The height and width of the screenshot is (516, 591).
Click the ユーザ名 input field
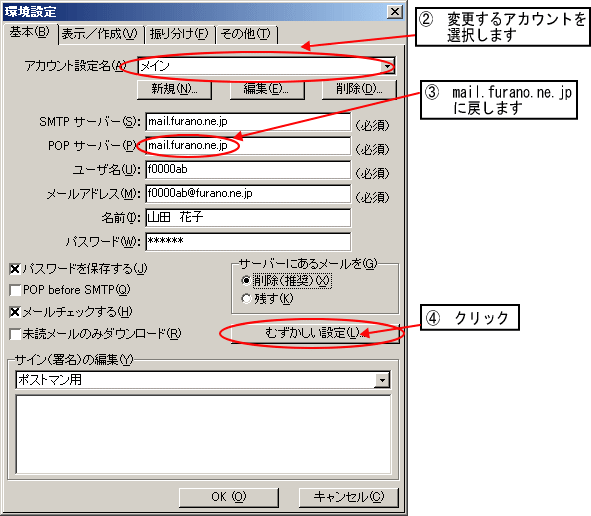tap(248, 170)
